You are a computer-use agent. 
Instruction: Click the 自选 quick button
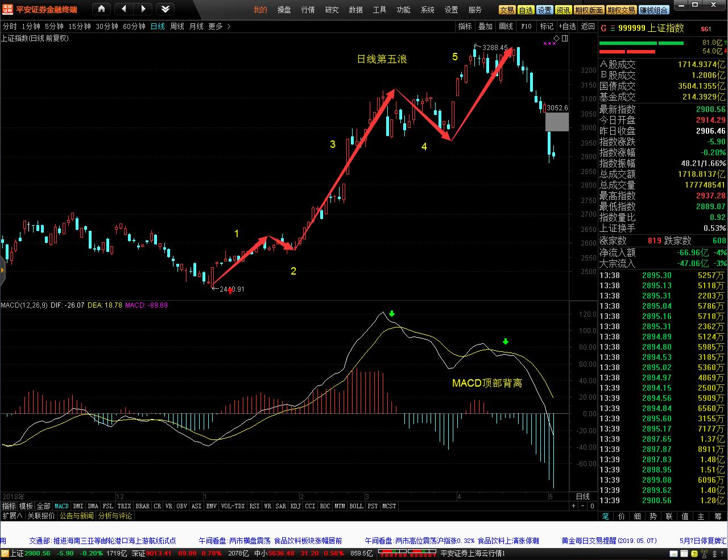[526, 10]
